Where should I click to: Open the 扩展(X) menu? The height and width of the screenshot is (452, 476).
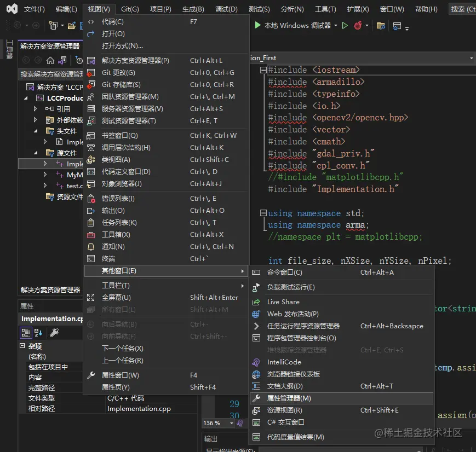tap(358, 9)
